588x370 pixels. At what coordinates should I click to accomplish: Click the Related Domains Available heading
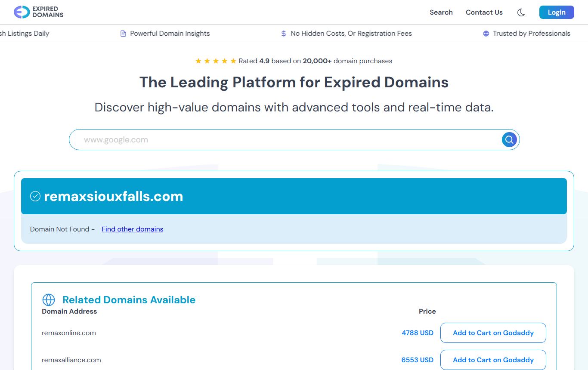coord(129,300)
